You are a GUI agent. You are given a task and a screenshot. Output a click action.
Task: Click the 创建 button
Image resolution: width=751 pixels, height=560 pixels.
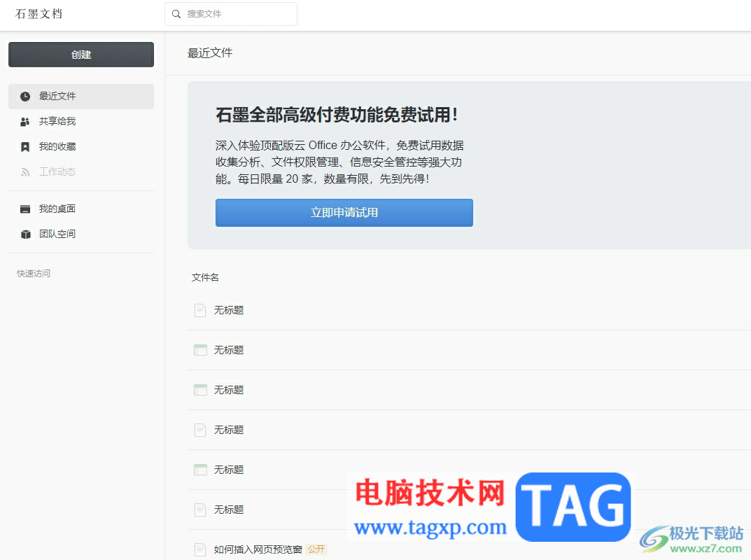[81, 55]
